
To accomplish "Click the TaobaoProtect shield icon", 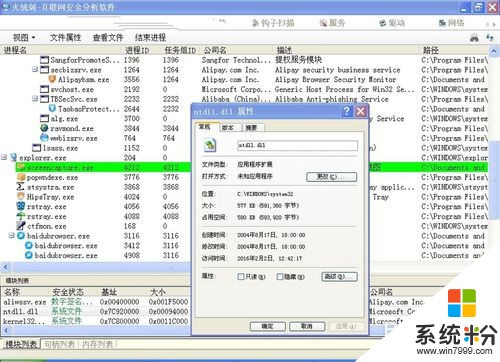I will [x=52, y=109].
